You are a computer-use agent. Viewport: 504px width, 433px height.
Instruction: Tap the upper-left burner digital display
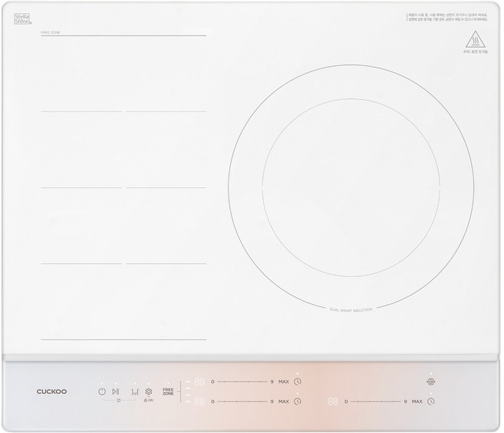pyautogui.click(x=199, y=382)
